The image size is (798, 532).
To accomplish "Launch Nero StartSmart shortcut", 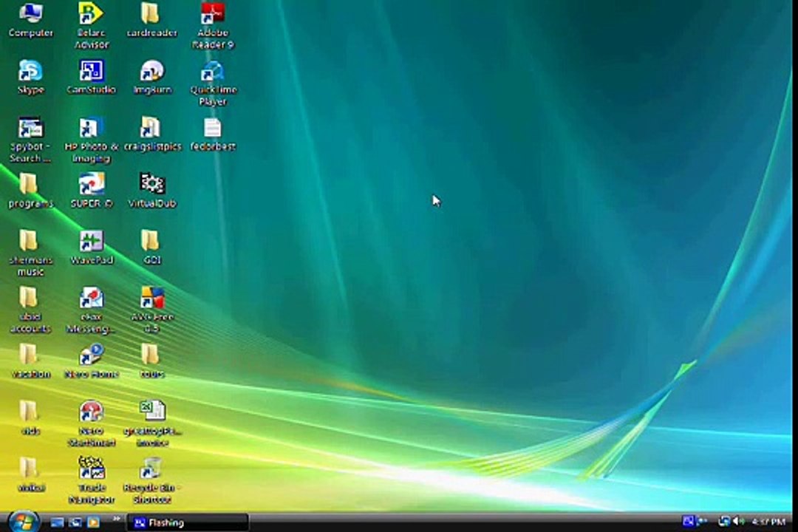I will point(91,424).
